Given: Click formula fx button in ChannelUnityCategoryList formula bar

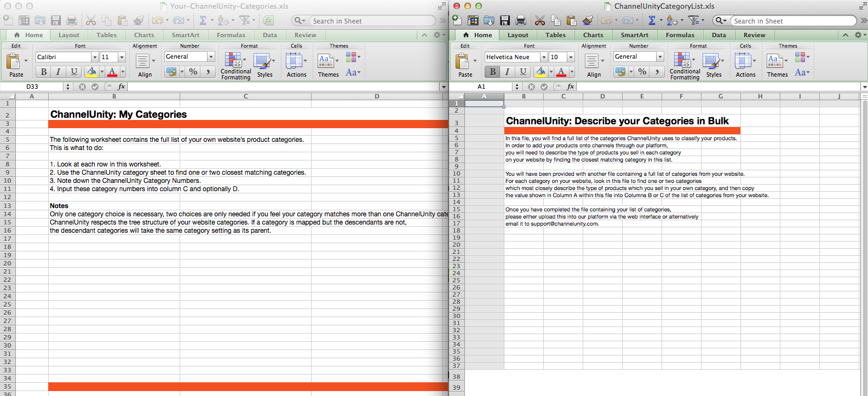Looking at the screenshot, I should (x=571, y=87).
